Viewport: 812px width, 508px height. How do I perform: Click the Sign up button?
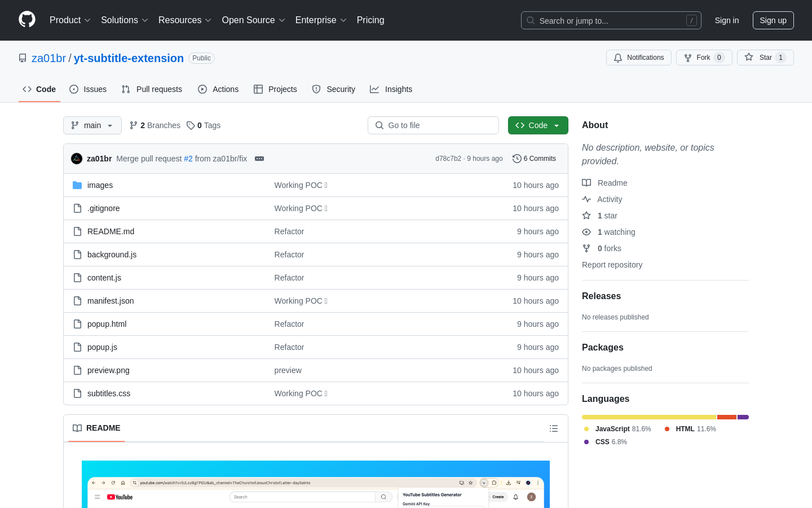[773, 20]
